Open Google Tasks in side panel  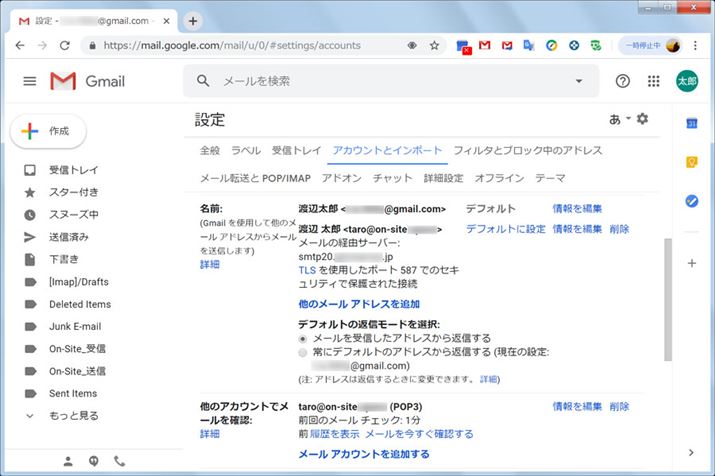point(691,201)
